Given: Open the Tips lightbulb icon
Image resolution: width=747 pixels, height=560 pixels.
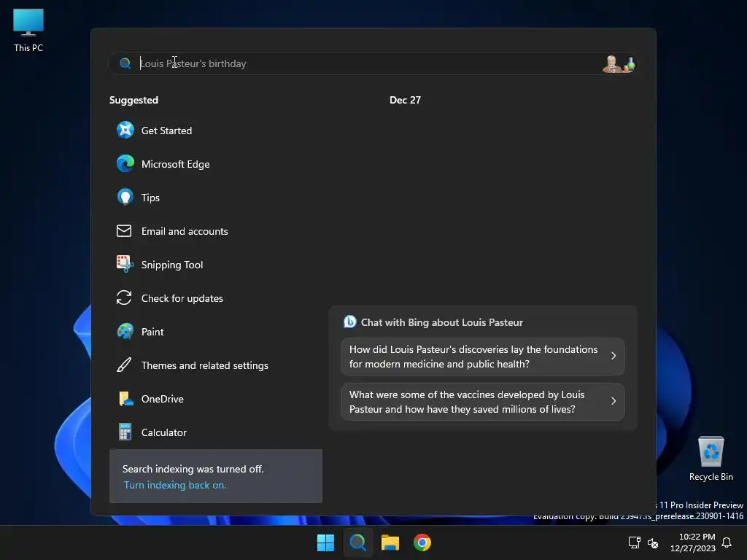Looking at the screenshot, I should (125, 197).
